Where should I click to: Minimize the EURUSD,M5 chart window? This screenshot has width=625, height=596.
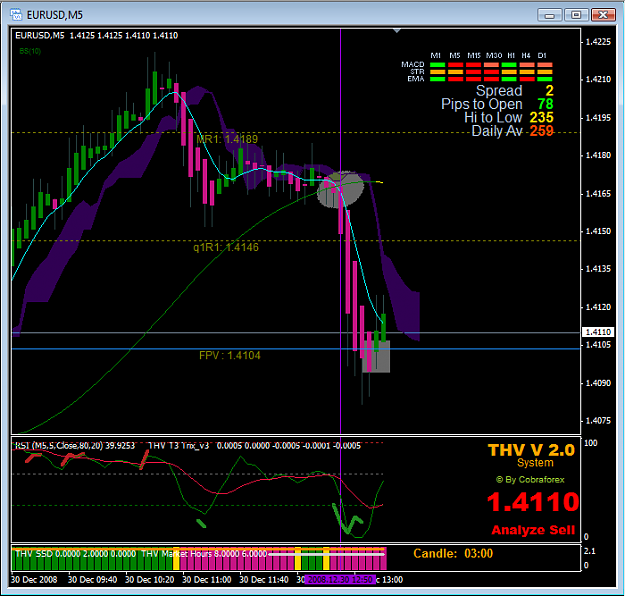click(x=550, y=15)
